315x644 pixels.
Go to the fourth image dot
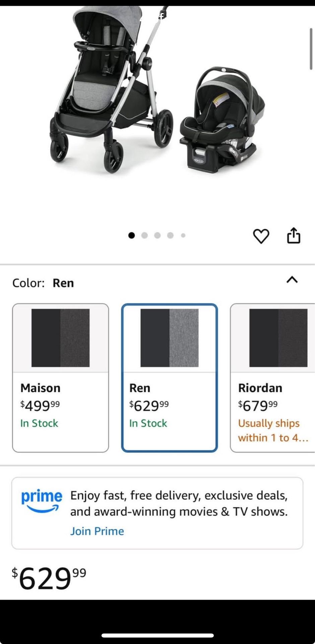[x=170, y=235]
